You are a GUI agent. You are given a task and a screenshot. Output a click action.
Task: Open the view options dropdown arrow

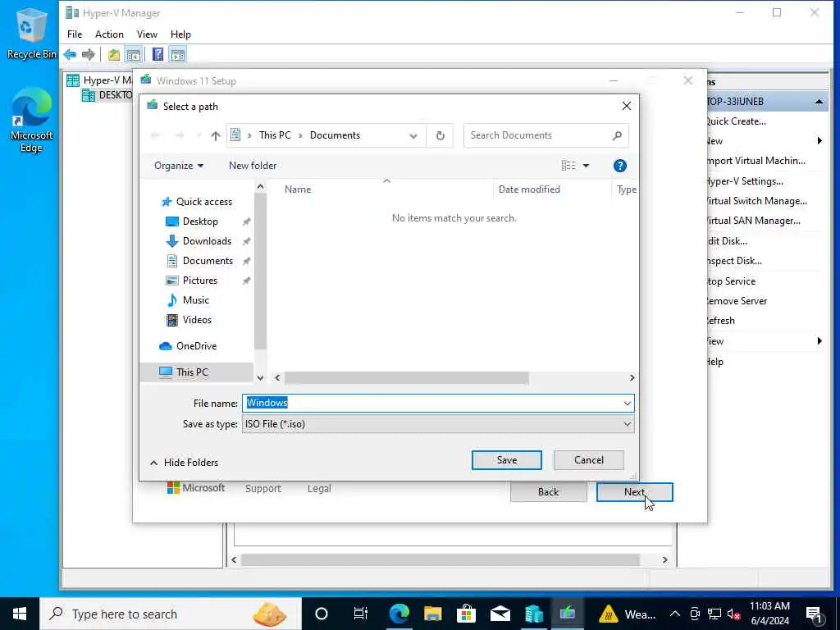586,166
